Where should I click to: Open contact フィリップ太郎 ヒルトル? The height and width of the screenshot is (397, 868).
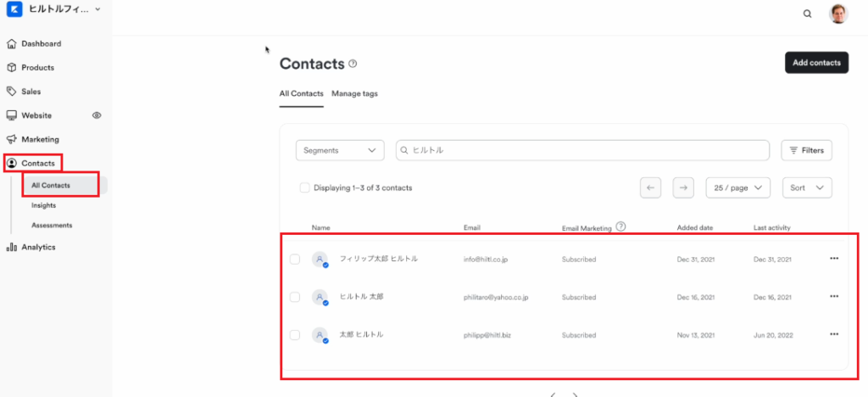tap(379, 259)
